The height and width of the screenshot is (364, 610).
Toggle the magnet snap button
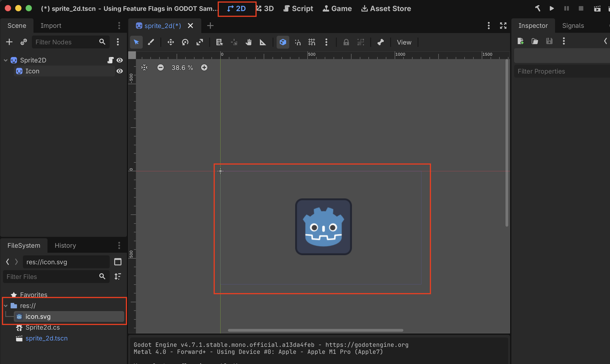[298, 42]
